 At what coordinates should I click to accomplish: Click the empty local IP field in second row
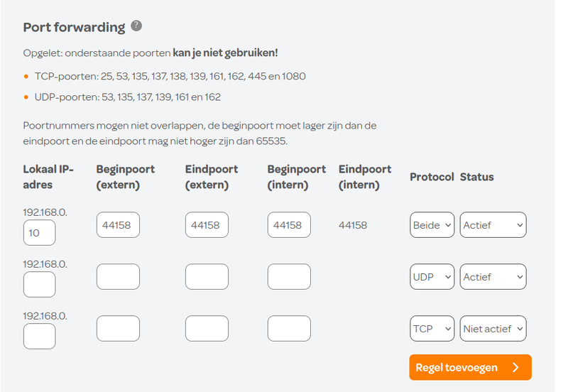click(x=40, y=284)
